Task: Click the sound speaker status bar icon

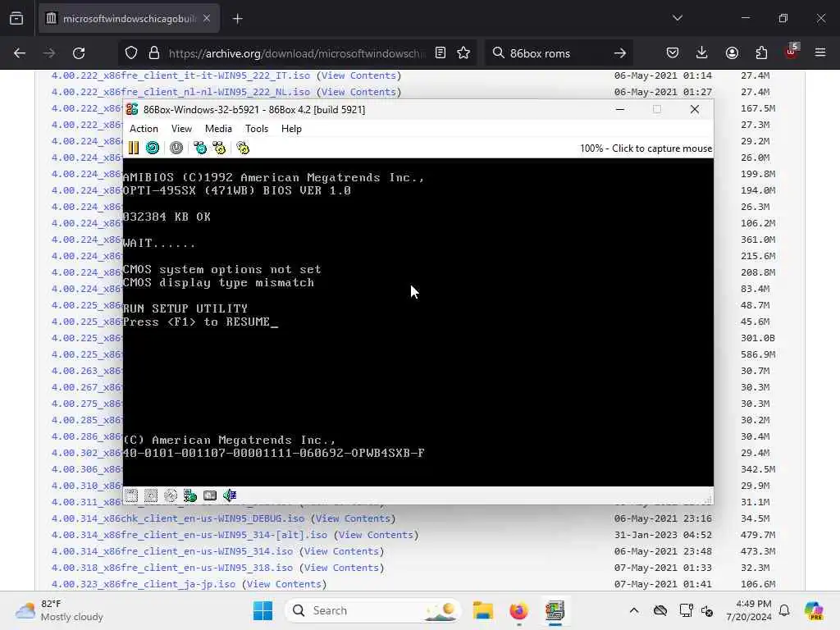Action: tap(230, 495)
